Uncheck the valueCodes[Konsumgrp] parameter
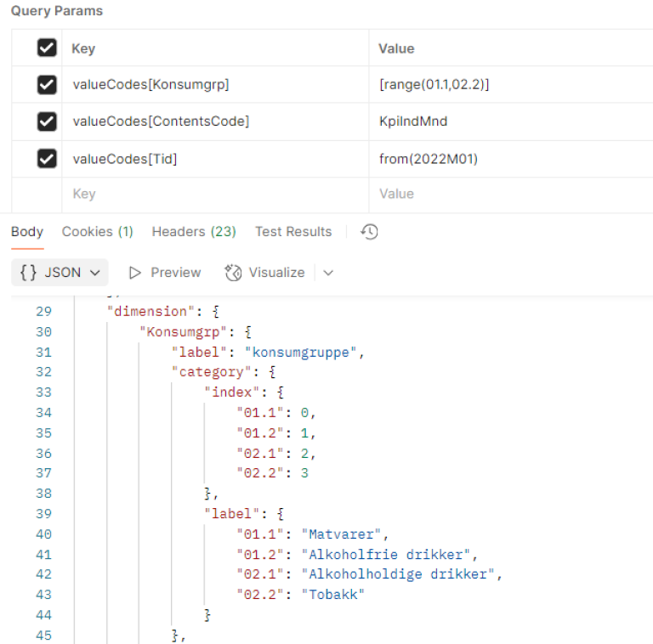The image size is (653, 644). click(47, 85)
